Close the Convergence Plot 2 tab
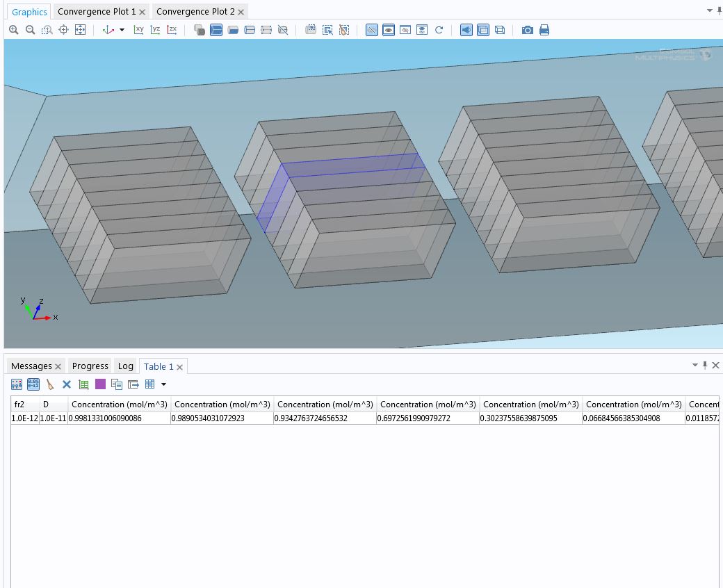This screenshot has width=723, height=588. pos(241,12)
